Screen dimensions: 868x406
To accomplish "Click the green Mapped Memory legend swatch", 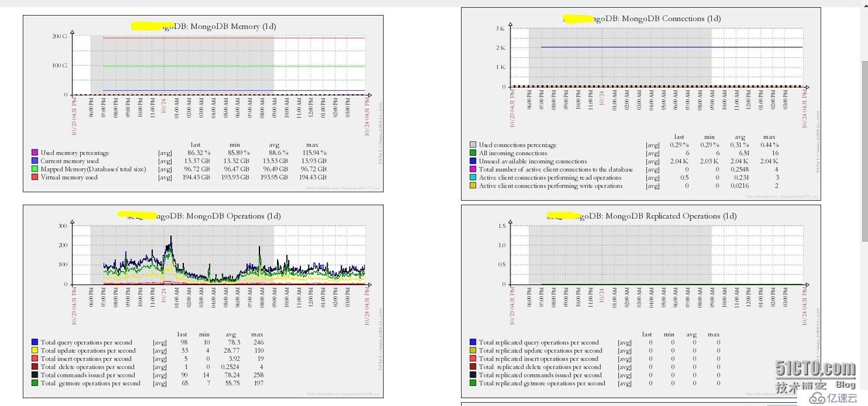I will pyautogui.click(x=35, y=169).
